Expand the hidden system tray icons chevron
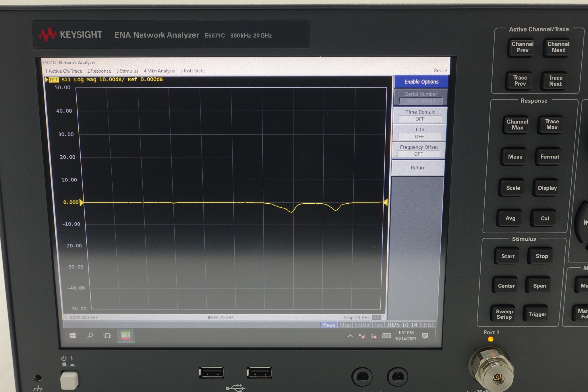The width and height of the screenshot is (588, 392). pyautogui.click(x=350, y=336)
